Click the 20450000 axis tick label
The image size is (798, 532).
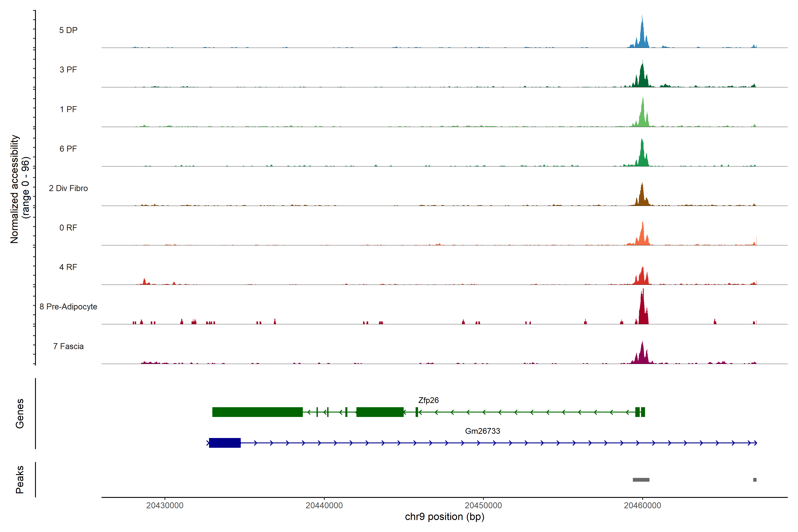point(483,505)
